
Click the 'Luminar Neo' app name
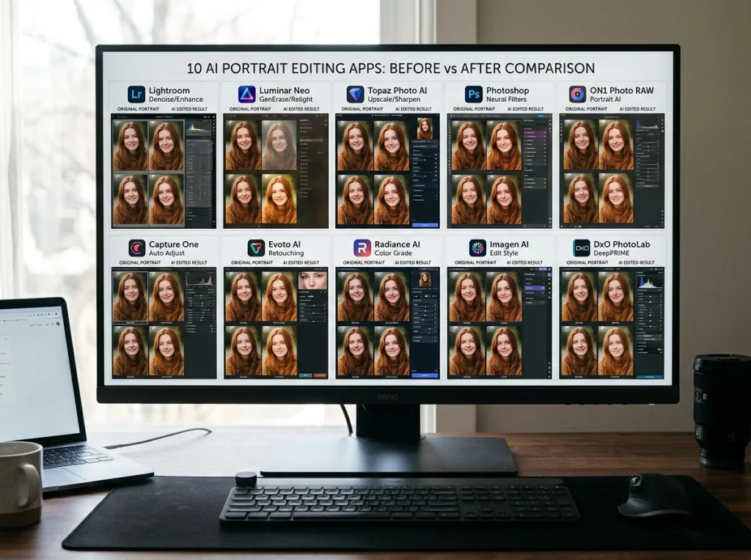285,90
